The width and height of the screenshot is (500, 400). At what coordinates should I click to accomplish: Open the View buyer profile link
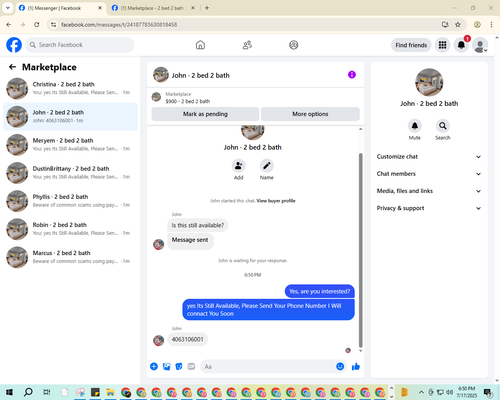click(276, 201)
